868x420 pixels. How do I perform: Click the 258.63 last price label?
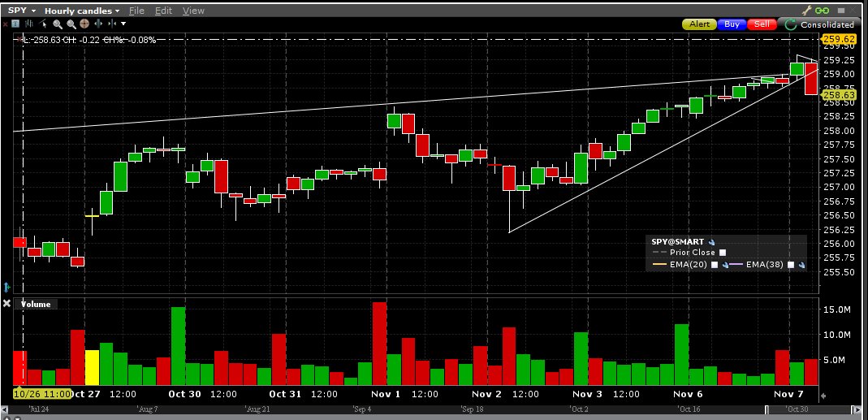click(x=840, y=95)
